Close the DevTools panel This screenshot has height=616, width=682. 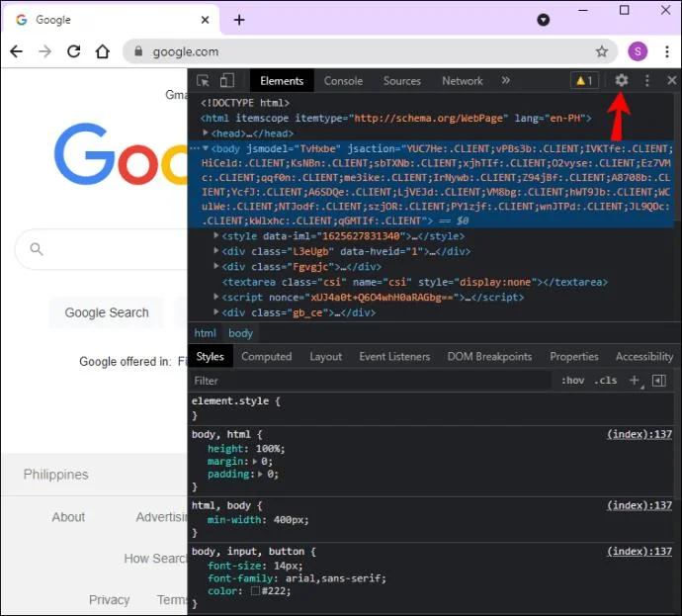coord(671,80)
